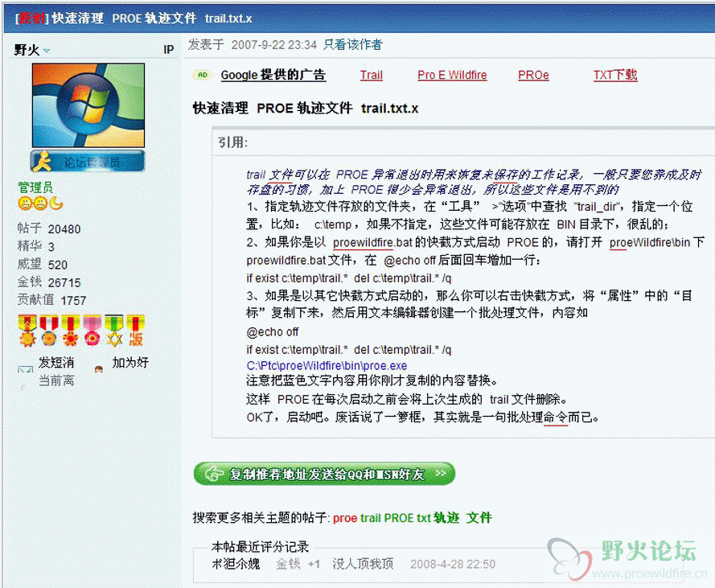Click the 只看该作者 link

click(353, 45)
